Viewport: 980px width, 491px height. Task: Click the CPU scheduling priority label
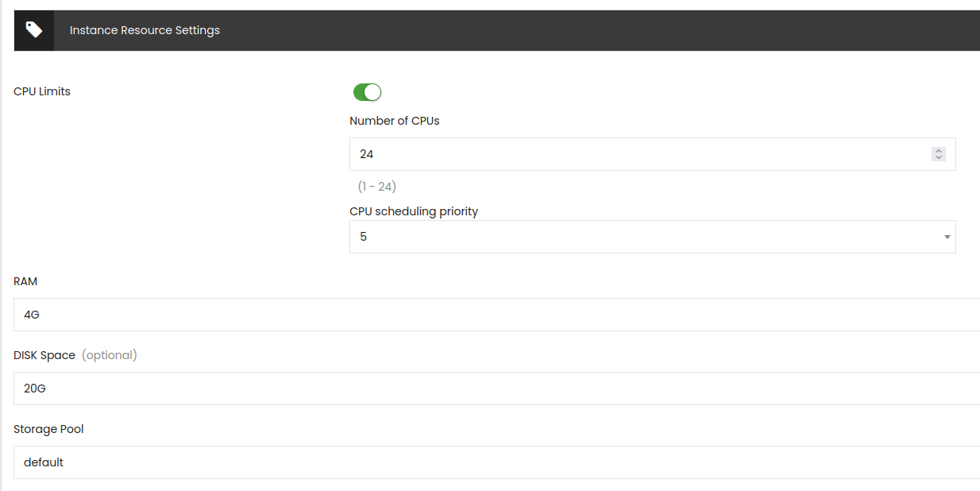point(414,211)
